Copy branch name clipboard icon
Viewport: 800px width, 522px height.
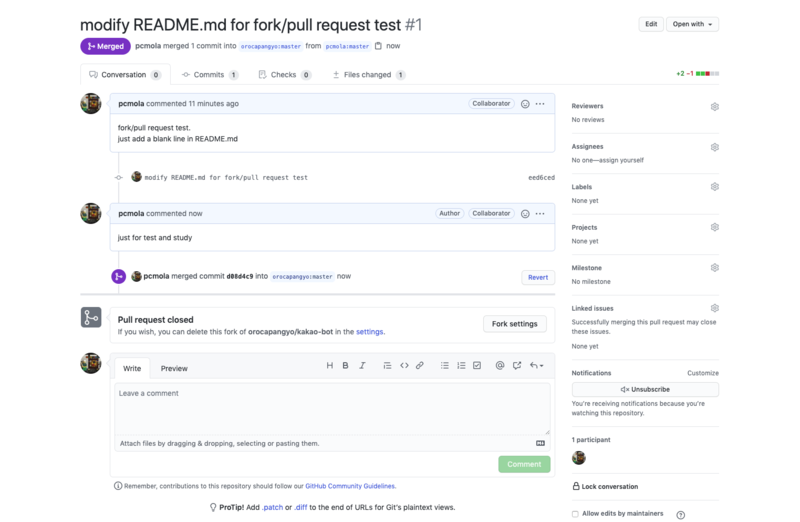[x=378, y=46]
